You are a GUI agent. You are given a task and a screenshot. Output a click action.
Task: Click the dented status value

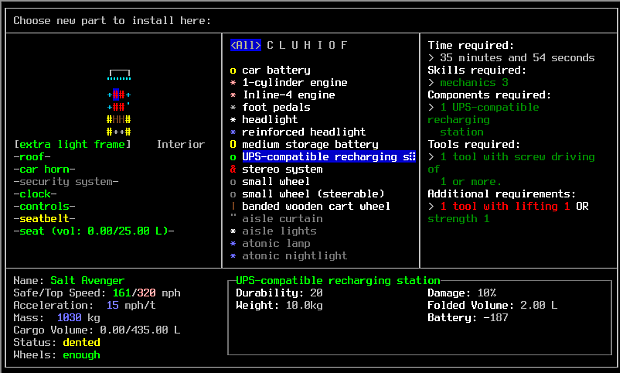[x=81, y=343]
